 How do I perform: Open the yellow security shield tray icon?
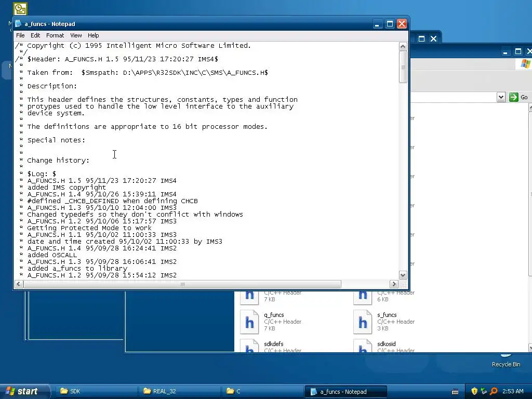point(474,391)
